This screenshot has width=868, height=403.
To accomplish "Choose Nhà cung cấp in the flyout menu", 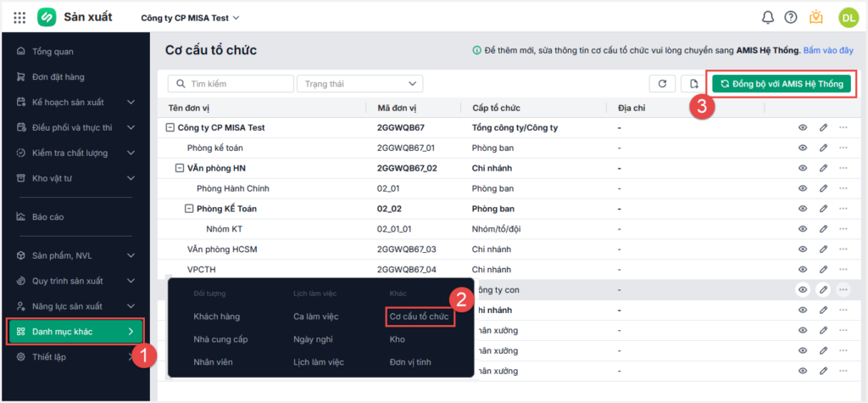I will click(220, 339).
